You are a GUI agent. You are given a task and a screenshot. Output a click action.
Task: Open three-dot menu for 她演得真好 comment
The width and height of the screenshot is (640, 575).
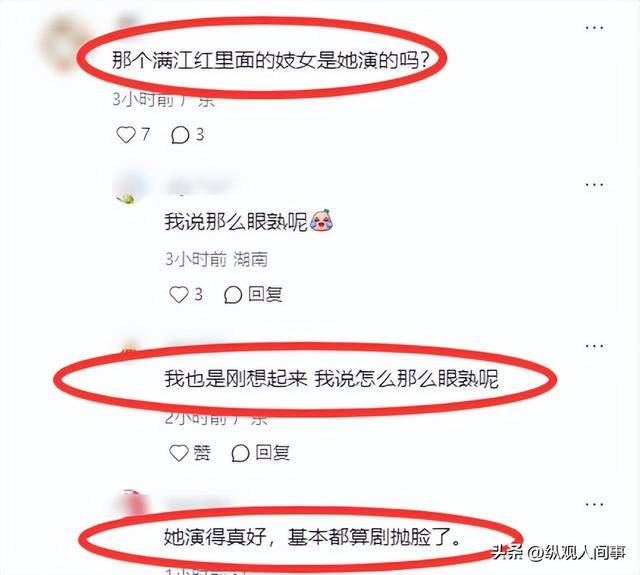pos(594,504)
